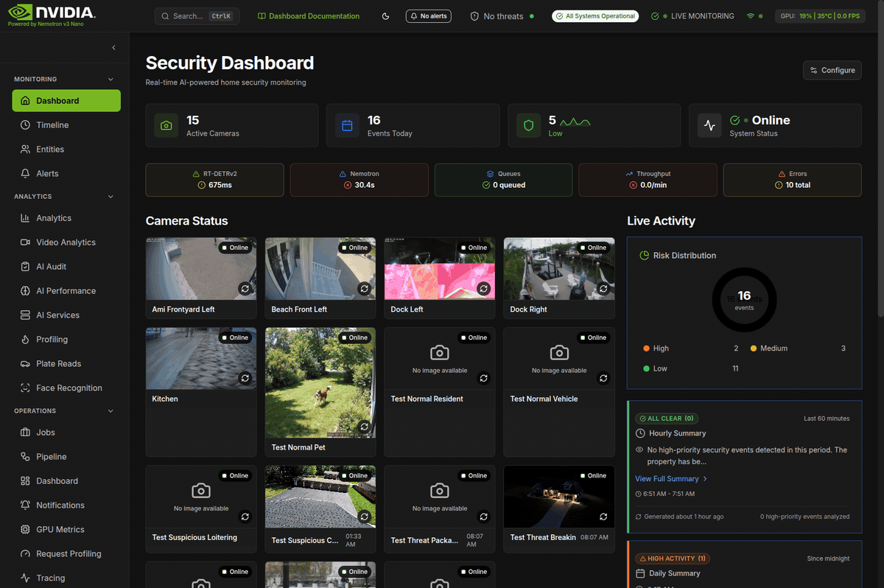The width and height of the screenshot is (884, 588).
Task: Click the LIVE MONITORING status
Action: pyautogui.click(x=692, y=16)
